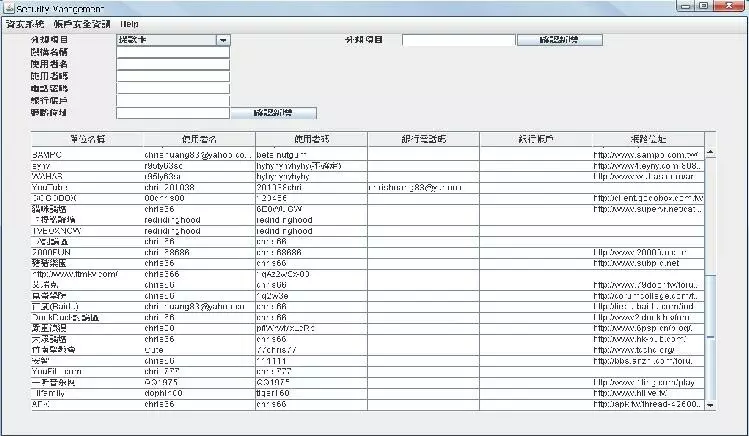Click the 使用者名 column header in table

point(199,139)
